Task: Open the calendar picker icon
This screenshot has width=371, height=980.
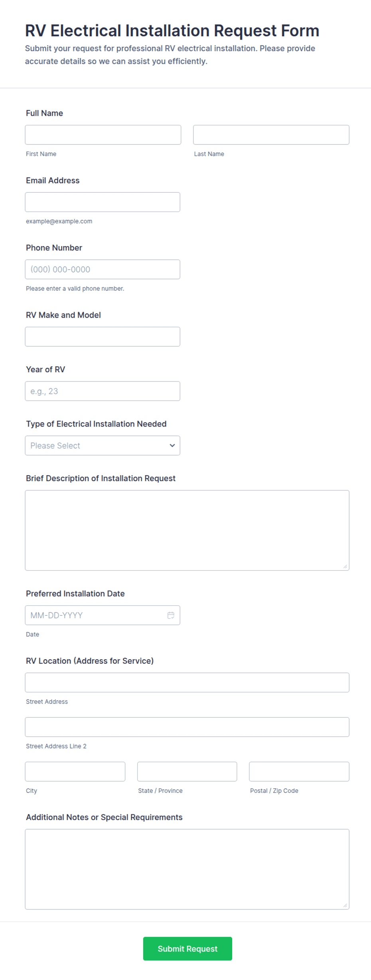Action: 171,615
